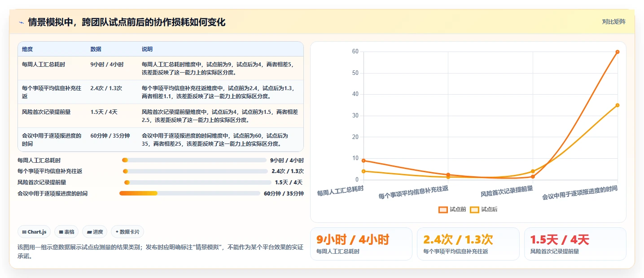Click table cell 1.5天 / 4天
Screen dimensions: 644x278
pos(104,112)
